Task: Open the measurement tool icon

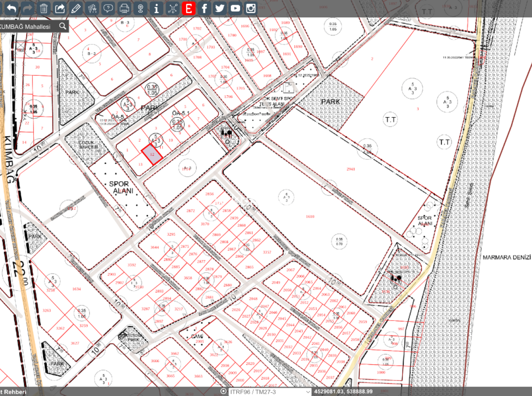Action: [92, 8]
